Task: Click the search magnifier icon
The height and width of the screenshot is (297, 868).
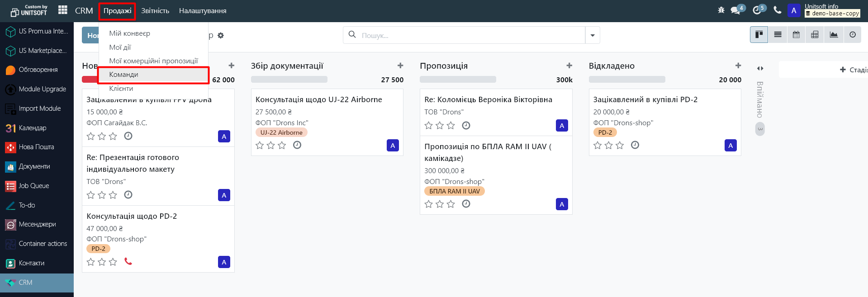Action: (x=352, y=34)
